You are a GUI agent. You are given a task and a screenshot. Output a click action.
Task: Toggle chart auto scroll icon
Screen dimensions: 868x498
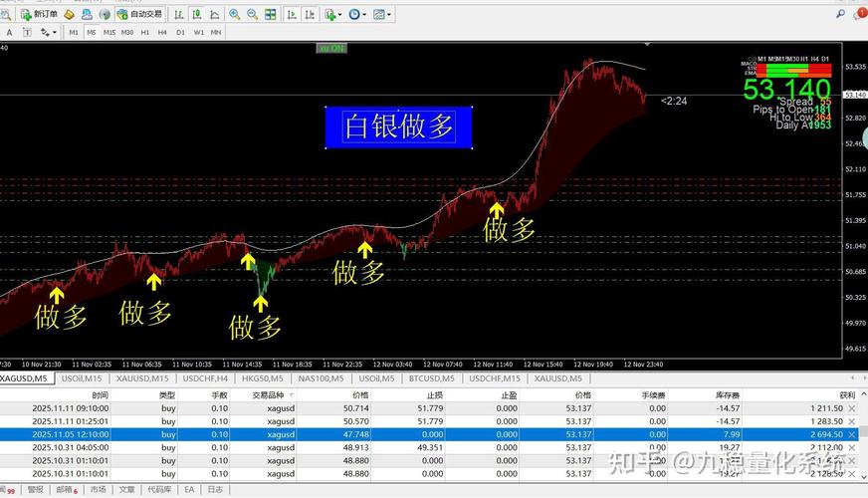[292, 14]
